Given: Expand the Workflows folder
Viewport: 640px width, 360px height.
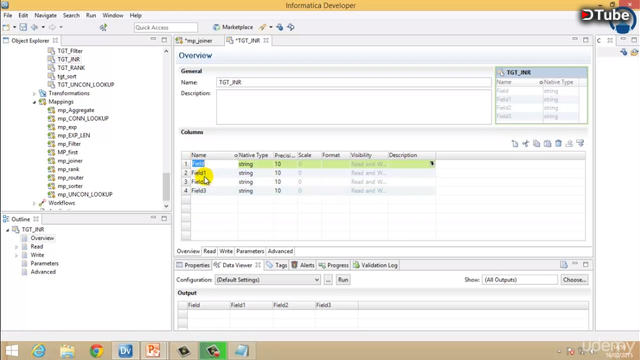Looking at the screenshot, I should click(x=34, y=203).
